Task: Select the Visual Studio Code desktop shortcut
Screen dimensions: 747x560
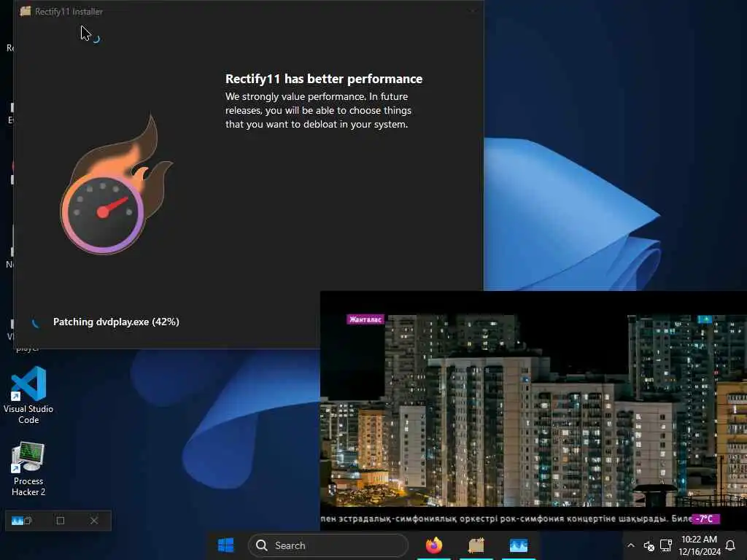Action: [28, 394]
